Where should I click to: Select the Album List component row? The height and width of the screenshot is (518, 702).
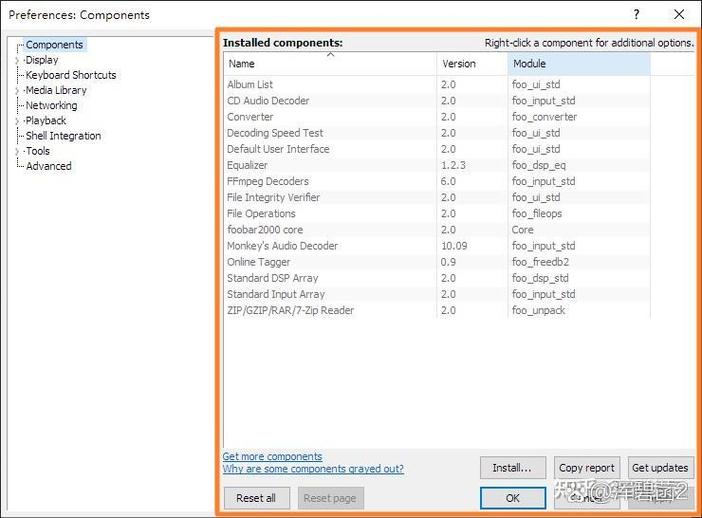tap(437, 84)
